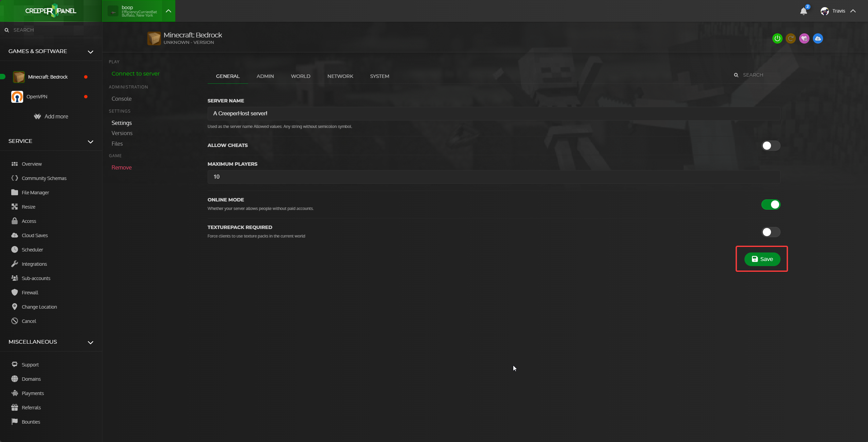This screenshot has width=868, height=442.
Task: Save the server settings
Action: pos(762,259)
